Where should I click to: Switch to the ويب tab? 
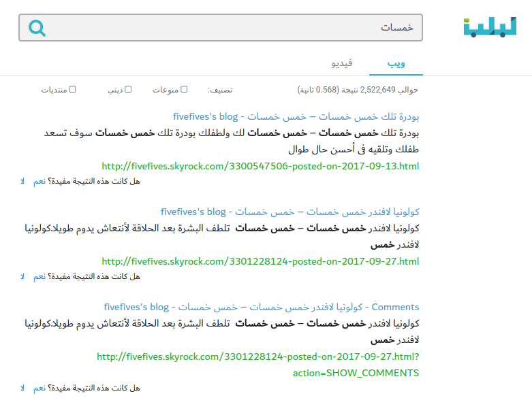click(x=396, y=63)
